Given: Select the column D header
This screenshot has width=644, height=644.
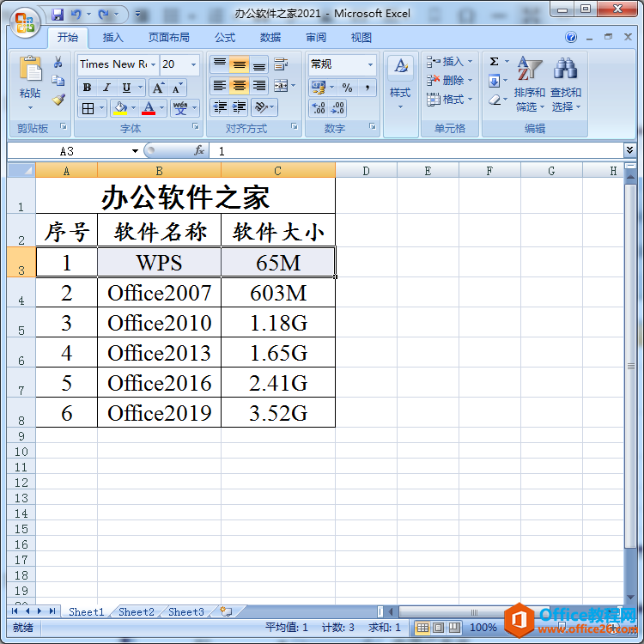Looking at the screenshot, I should pyautogui.click(x=366, y=171).
